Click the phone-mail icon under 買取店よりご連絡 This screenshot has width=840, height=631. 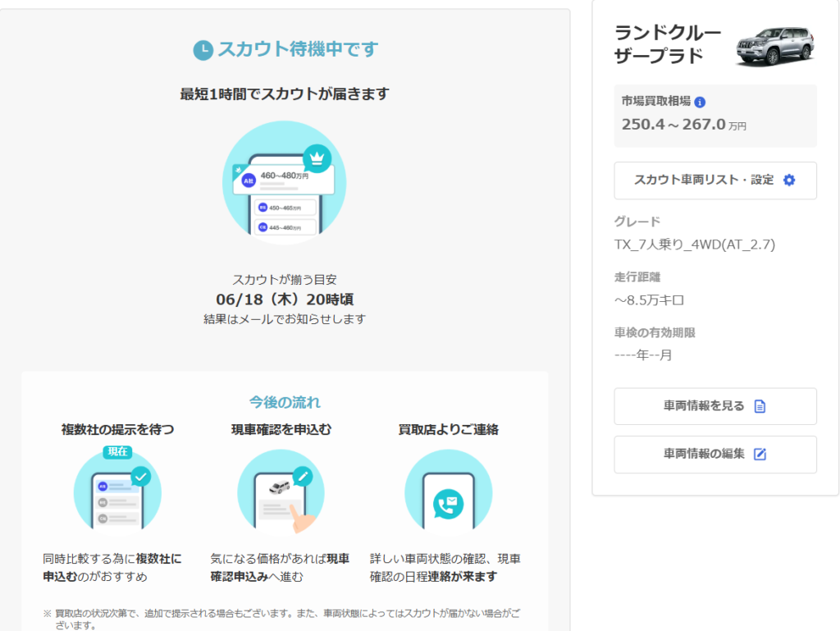(x=449, y=504)
